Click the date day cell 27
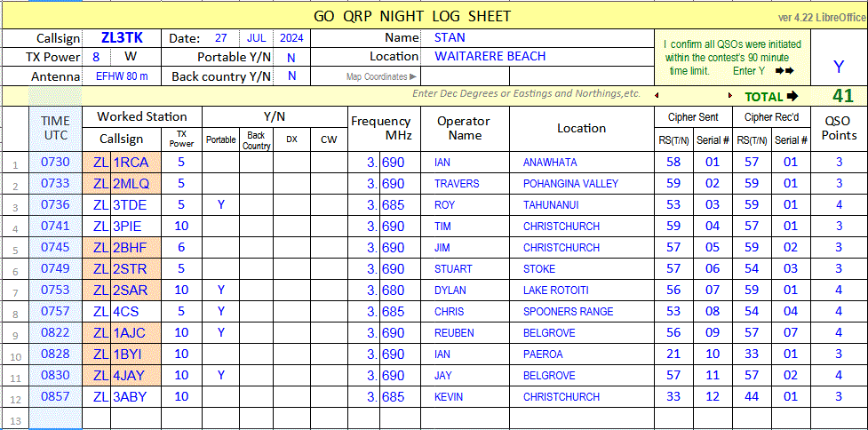 pos(221,38)
